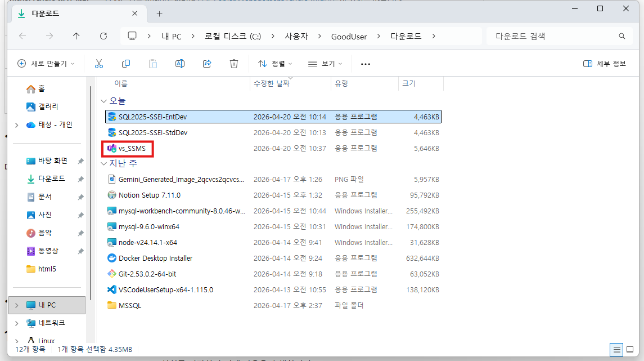Select the Docker Desktop Installer icon

pyautogui.click(x=112, y=258)
